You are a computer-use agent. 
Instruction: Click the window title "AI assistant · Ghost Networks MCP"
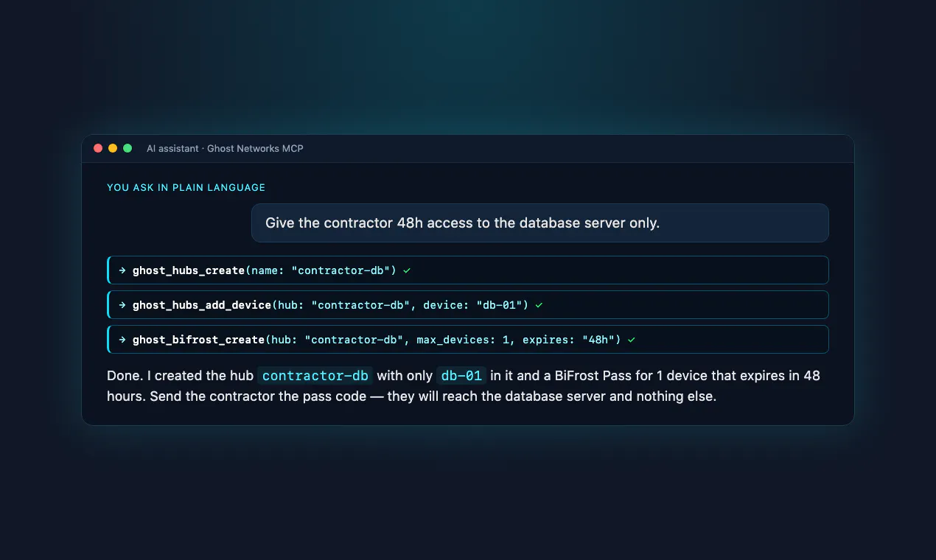(x=225, y=149)
